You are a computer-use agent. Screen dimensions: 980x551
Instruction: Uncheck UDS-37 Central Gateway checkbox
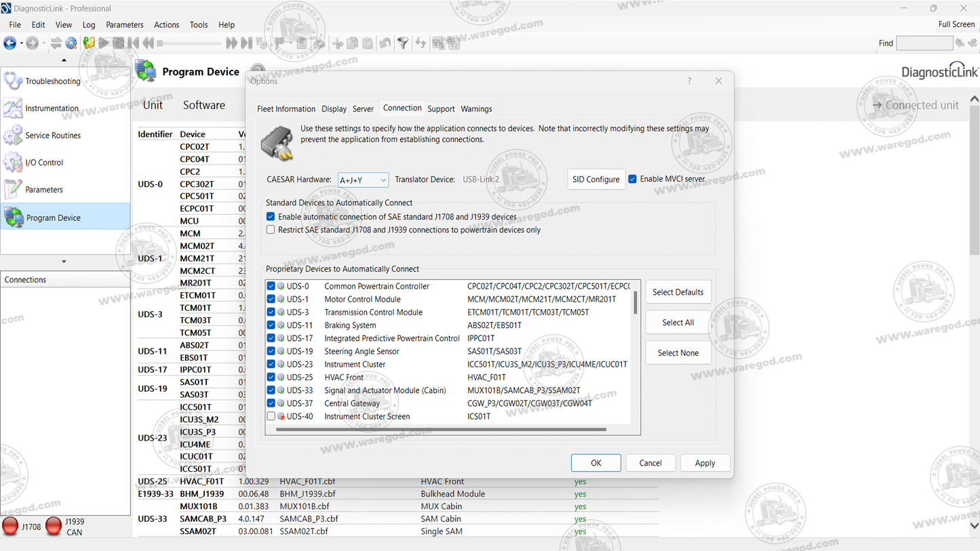click(x=271, y=403)
